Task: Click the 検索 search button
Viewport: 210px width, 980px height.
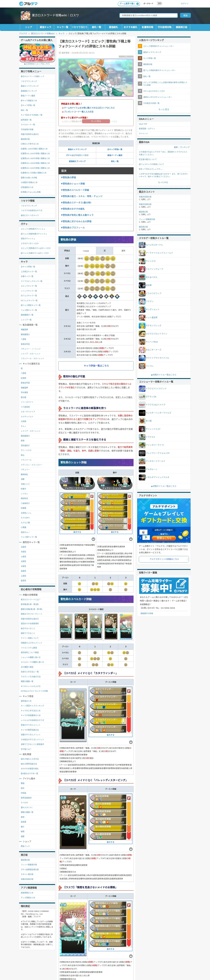Action: (x=185, y=16)
